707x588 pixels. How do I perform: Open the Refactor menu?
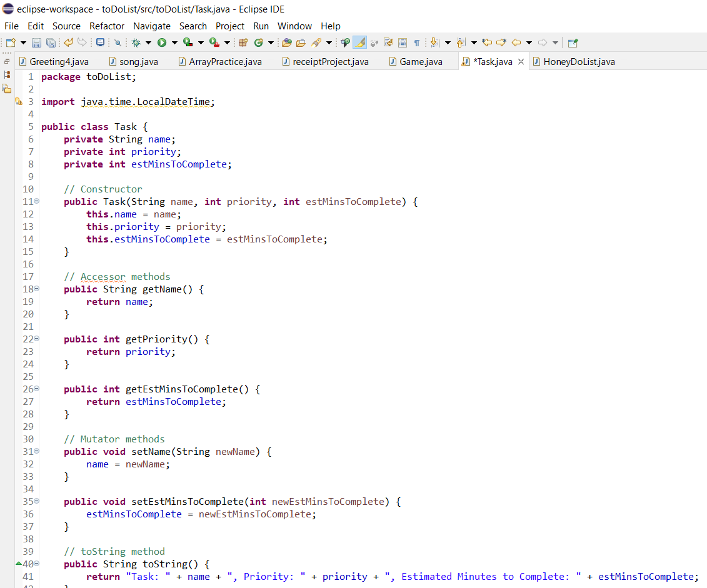106,26
